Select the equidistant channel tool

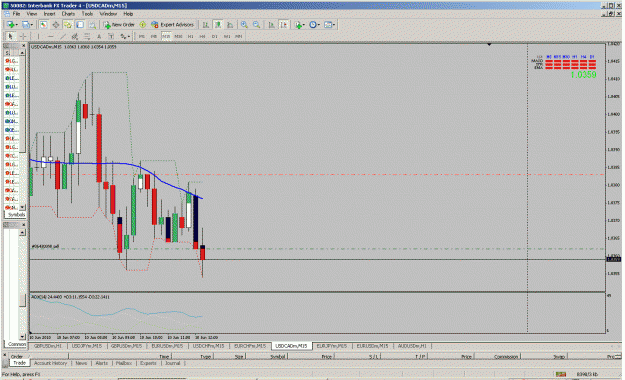click(75, 36)
